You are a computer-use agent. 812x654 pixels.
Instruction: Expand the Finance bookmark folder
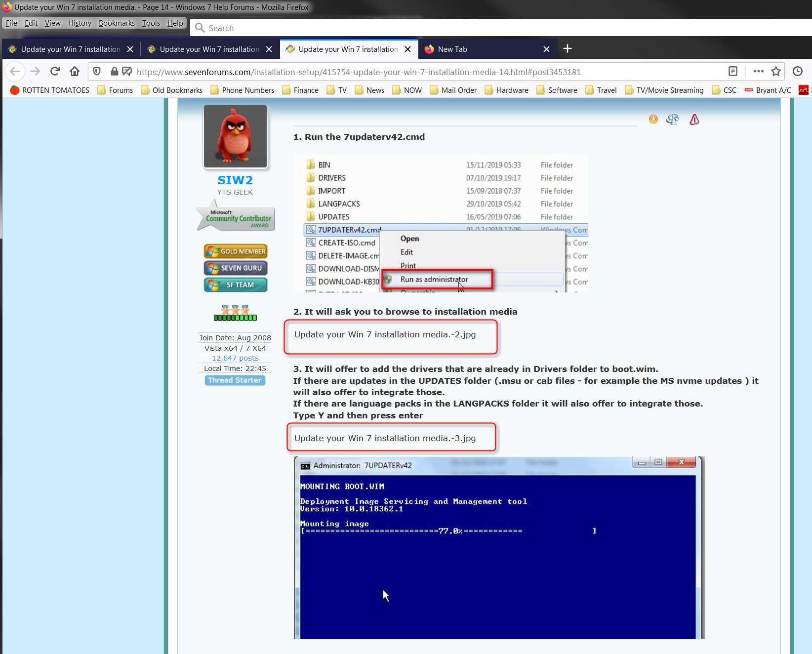(300, 90)
